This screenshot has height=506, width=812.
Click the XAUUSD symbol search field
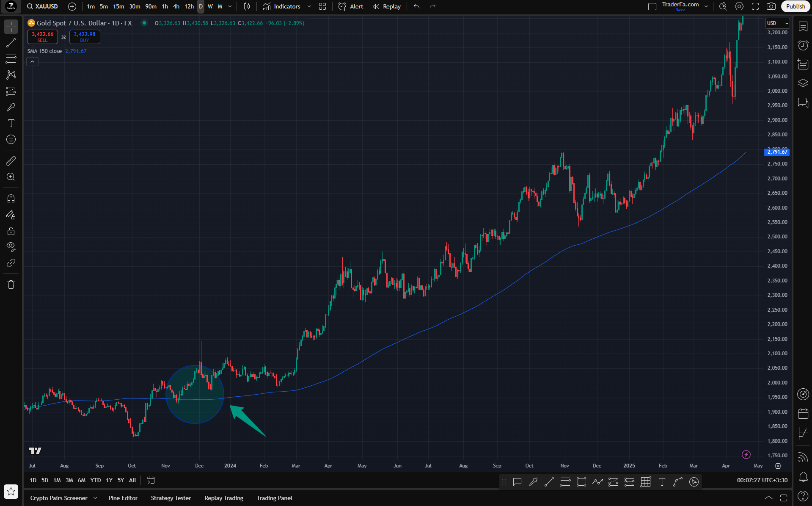[x=42, y=6]
